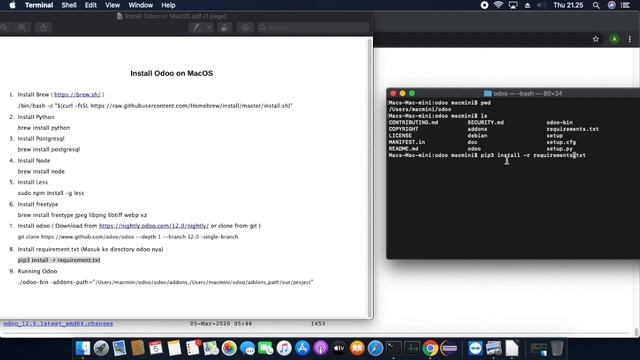This screenshot has width=640, height=360.
Task: Click the PDF vertical scrollbar in Preview
Action: coord(370,178)
